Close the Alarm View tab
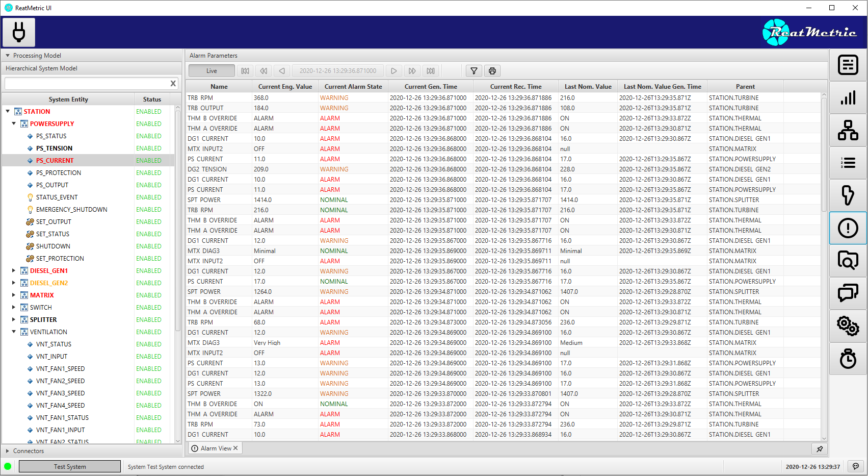Screen dimensions: 868x476 [235, 448]
